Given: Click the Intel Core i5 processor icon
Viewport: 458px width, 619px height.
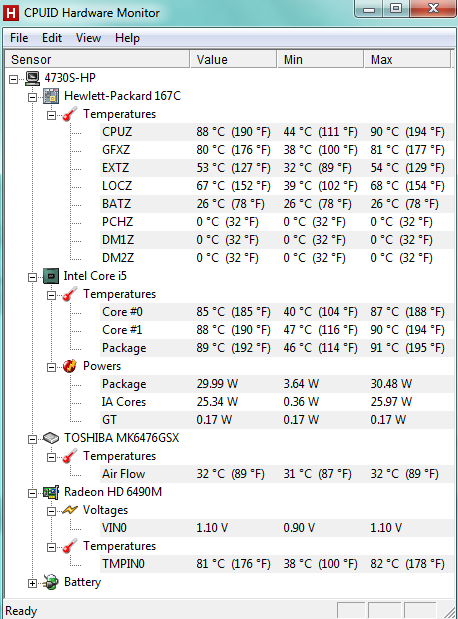Looking at the screenshot, I should (51, 276).
